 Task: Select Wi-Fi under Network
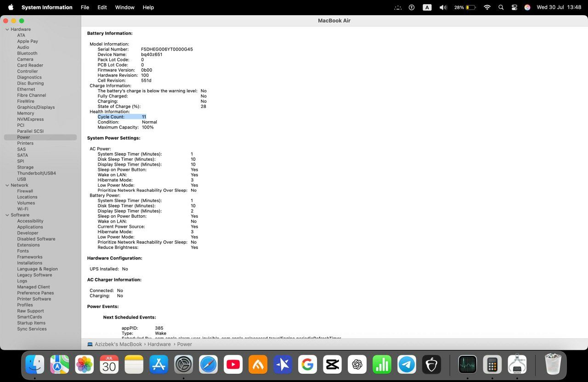pyautogui.click(x=23, y=209)
